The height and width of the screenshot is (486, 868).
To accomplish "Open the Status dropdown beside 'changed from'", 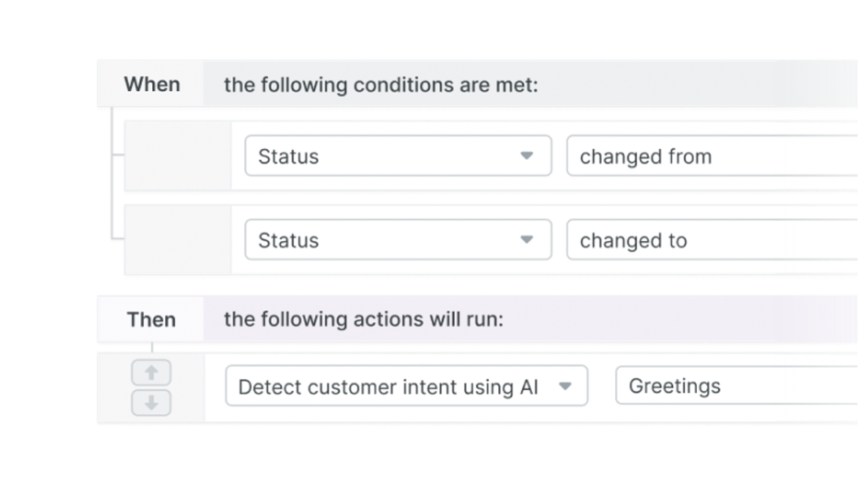I will point(398,156).
